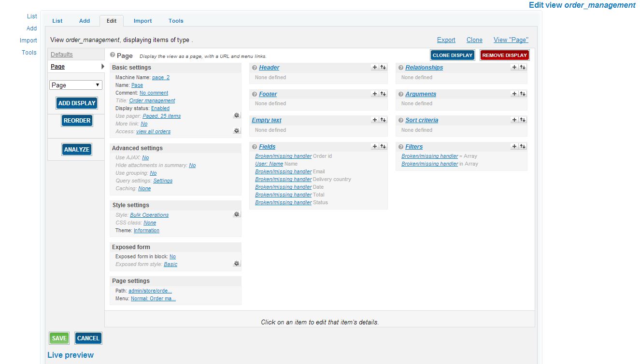Click the rearrange icon in Empty text section
The width and height of the screenshot is (640, 364).
383,120
